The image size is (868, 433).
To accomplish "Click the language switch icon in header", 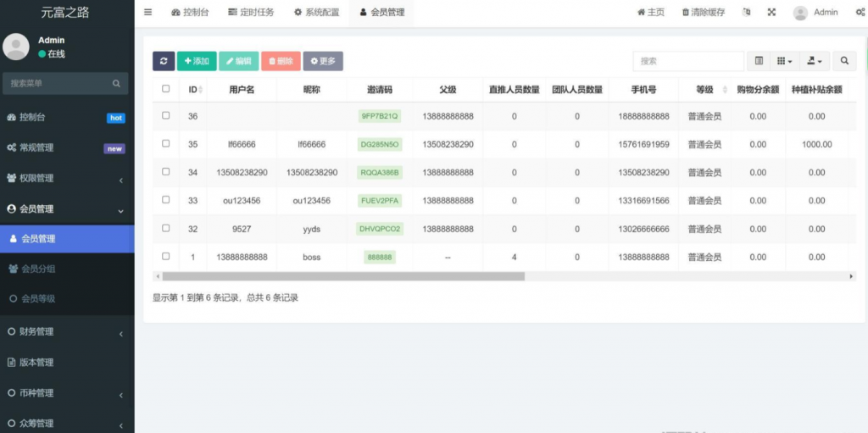I will pos(747,13).
